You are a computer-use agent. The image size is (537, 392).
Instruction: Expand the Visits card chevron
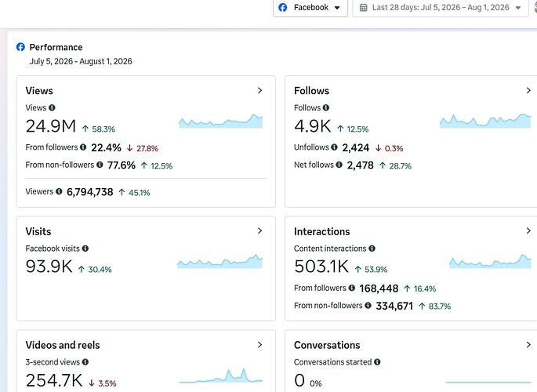click(259, 230)
